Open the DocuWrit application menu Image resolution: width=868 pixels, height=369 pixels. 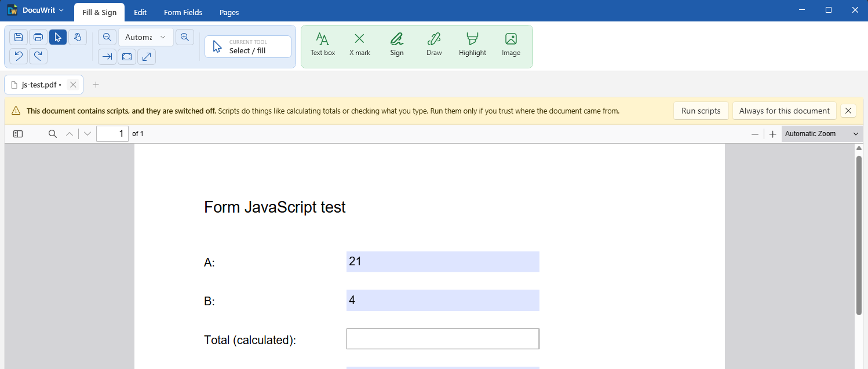pyautogui.click(x=35, y=10)
